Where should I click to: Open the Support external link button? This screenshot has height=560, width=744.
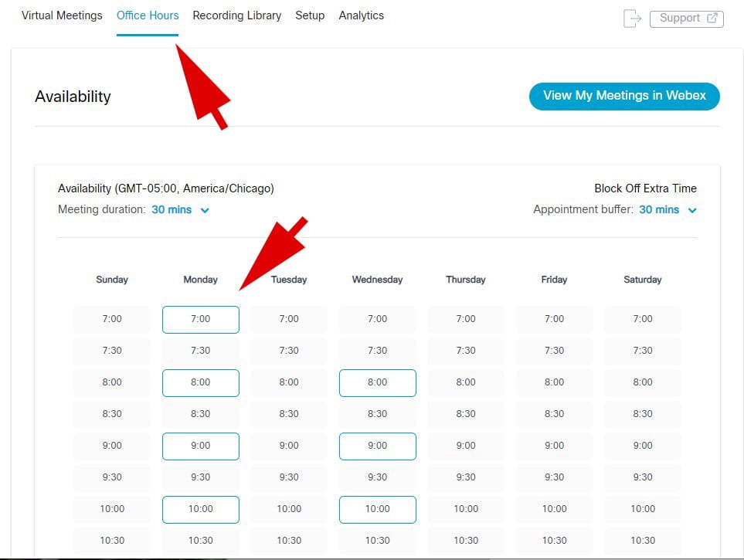(x=686, y=19)
